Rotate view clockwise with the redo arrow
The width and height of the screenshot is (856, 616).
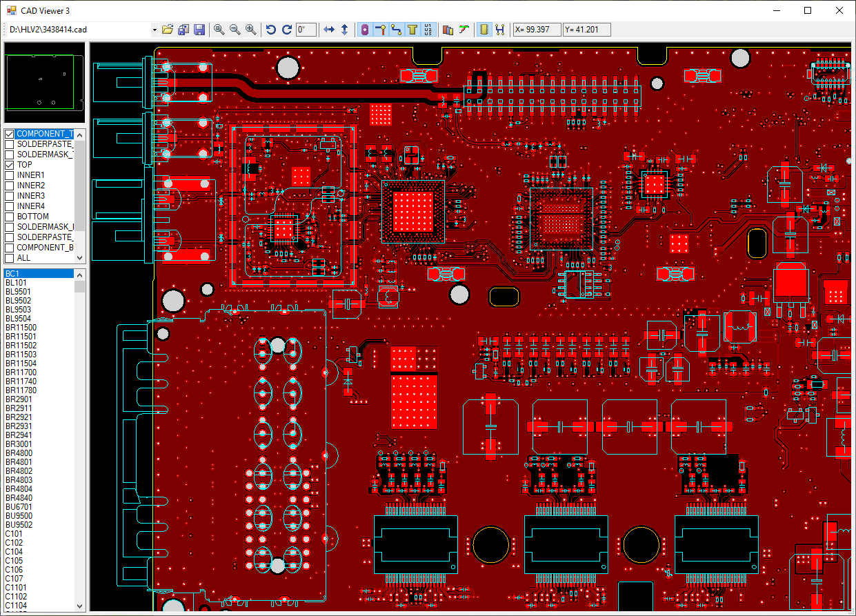287,30
